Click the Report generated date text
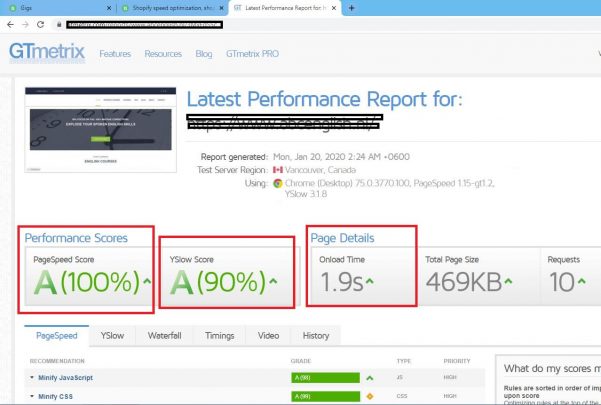The image size is (601, 405). point(341,157)
